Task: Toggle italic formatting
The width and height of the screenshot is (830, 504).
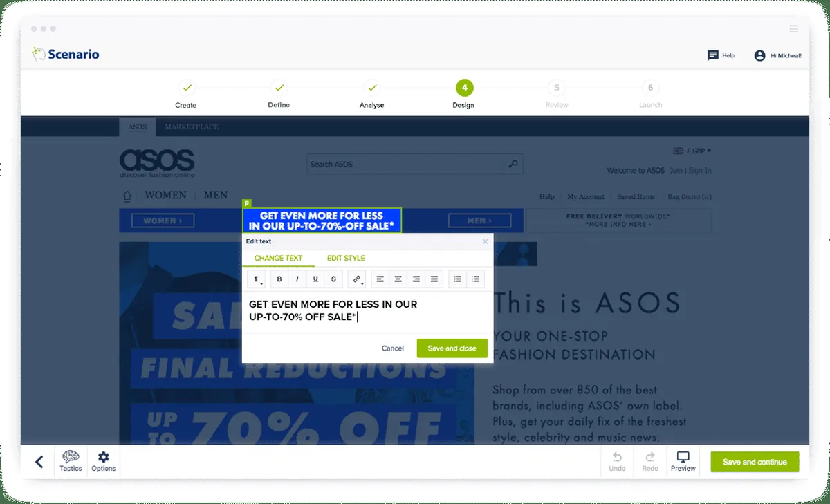Action: point(297,279)
